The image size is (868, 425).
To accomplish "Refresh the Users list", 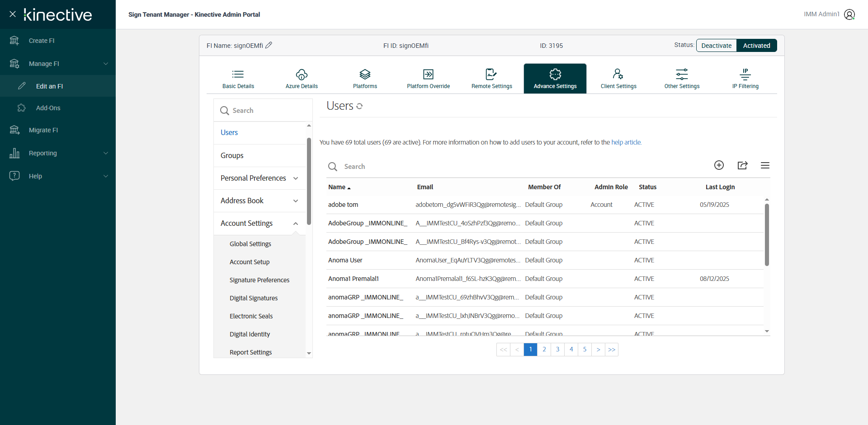I will (359, 106).
